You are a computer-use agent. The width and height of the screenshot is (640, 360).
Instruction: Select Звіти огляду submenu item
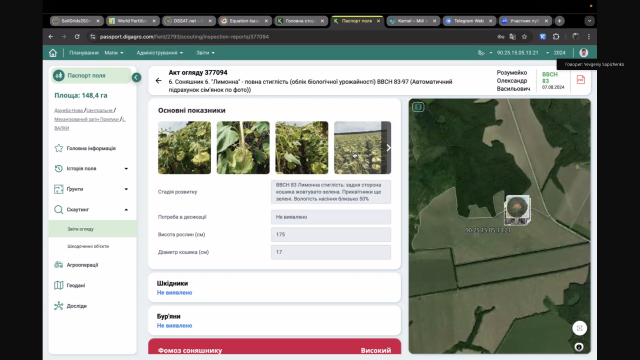point(92,229)
